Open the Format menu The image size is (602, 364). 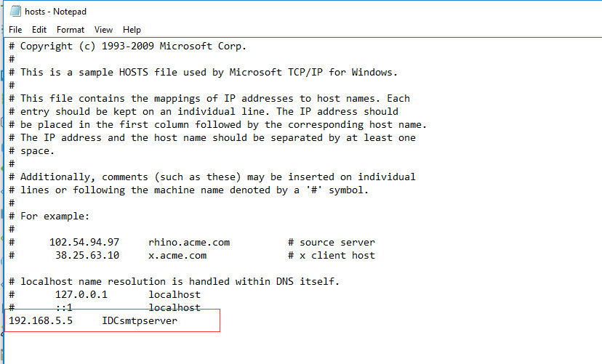[71, 30]
